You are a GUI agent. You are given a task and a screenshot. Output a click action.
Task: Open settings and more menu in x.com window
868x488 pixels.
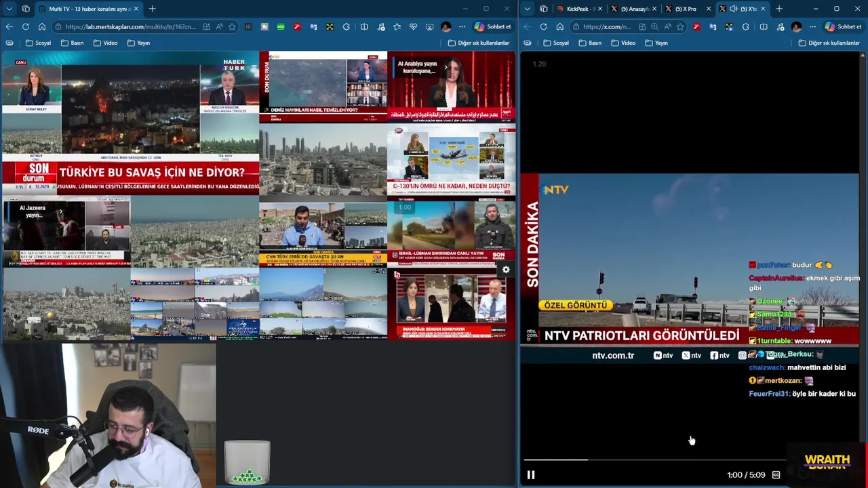pyautogui.click(x=812, y=26)
